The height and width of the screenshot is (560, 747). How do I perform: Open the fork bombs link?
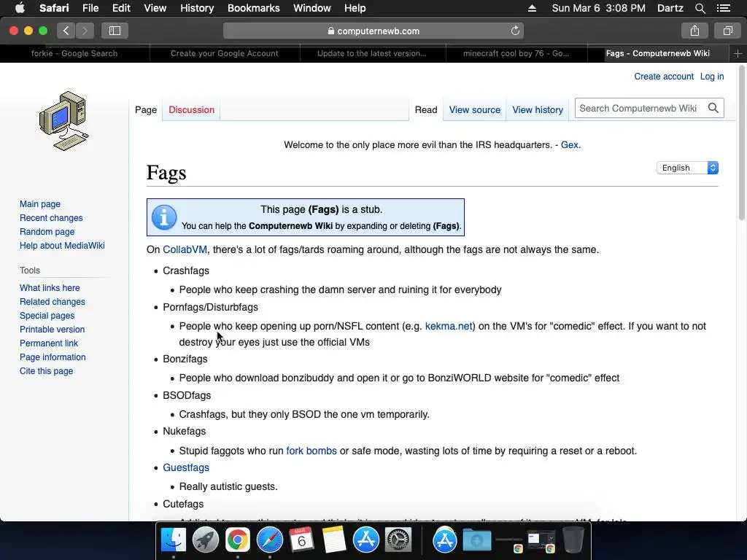pos(311,451)
